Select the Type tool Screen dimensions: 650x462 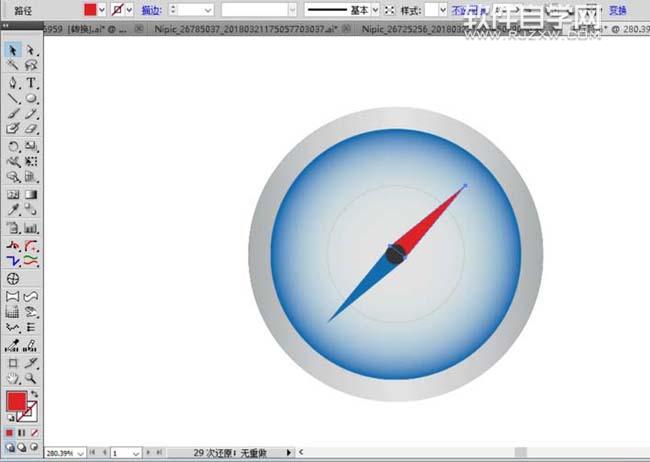(x=31, y=83)
